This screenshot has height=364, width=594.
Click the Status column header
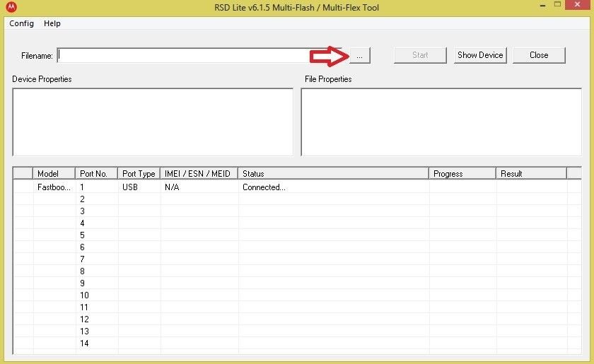pyautogui.click(x=333, y=173)
